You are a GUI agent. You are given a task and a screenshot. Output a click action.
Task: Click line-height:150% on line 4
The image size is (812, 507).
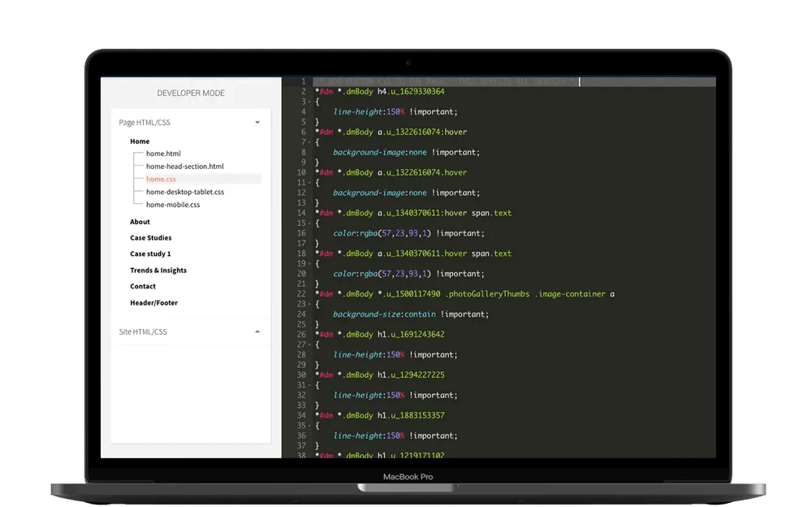pyautogui.click(x=369, y=111)
